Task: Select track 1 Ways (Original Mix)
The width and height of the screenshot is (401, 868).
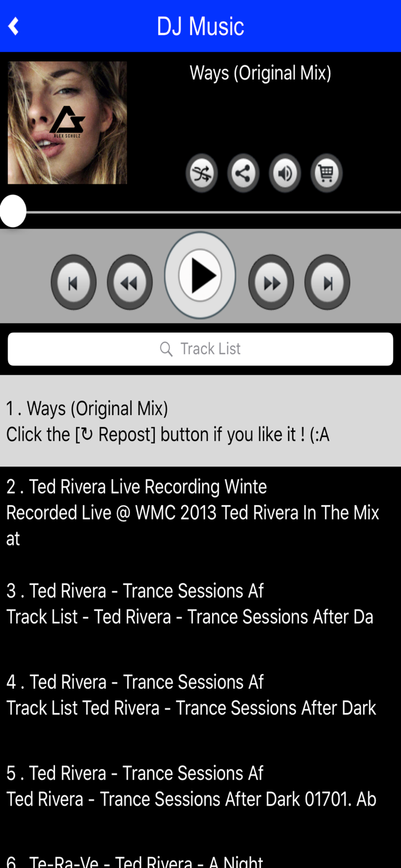Action: 200,421
